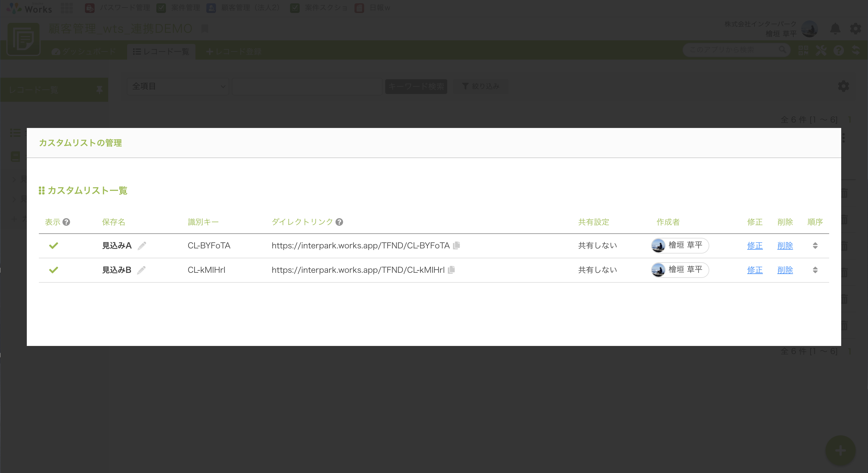Click the direct link URL ending CL-kMlHrl
Viewport: 868px width, 473px height.
358,270
